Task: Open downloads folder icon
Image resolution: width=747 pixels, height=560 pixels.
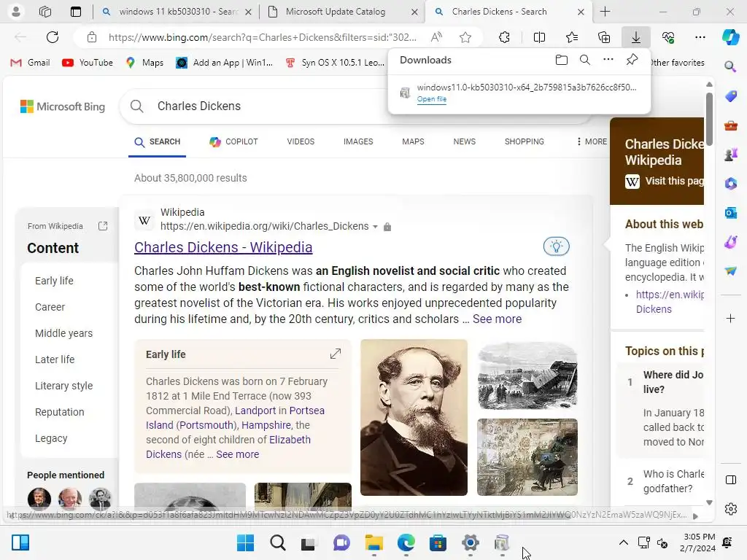Action: [562, 60]
